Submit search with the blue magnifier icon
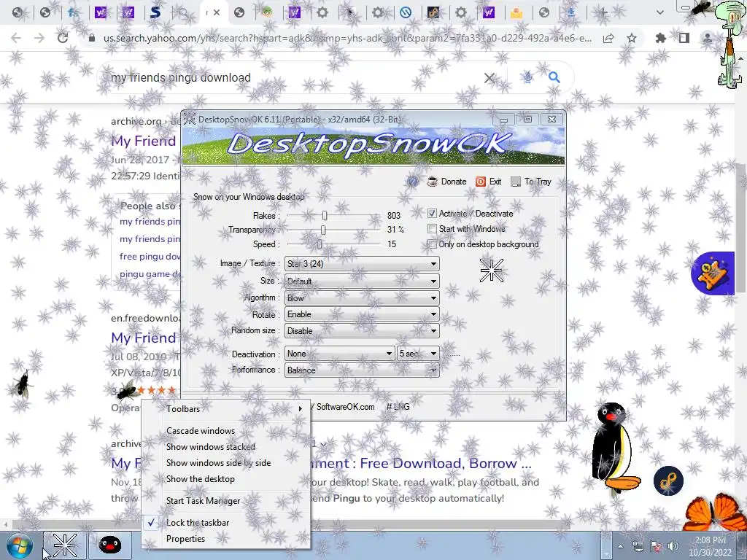747x560 pixels. click(554, 77)
